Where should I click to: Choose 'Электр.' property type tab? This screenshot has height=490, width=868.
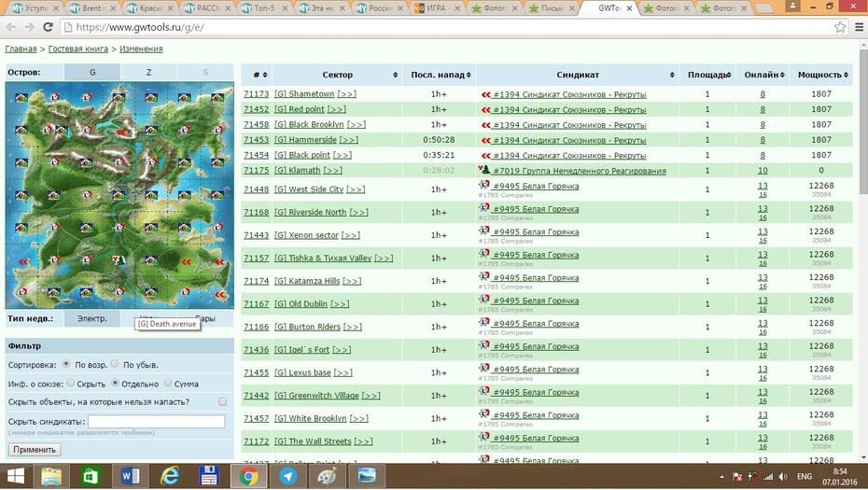click(91, 318)
